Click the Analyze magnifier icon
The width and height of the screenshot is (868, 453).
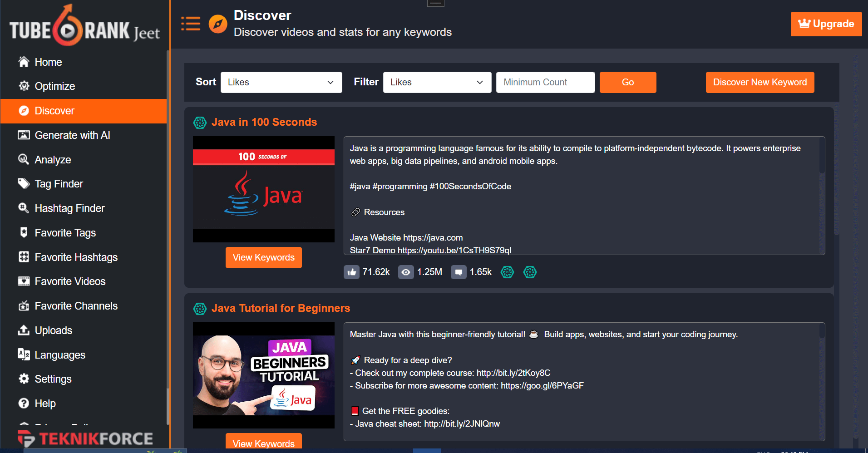pos(24,159)
